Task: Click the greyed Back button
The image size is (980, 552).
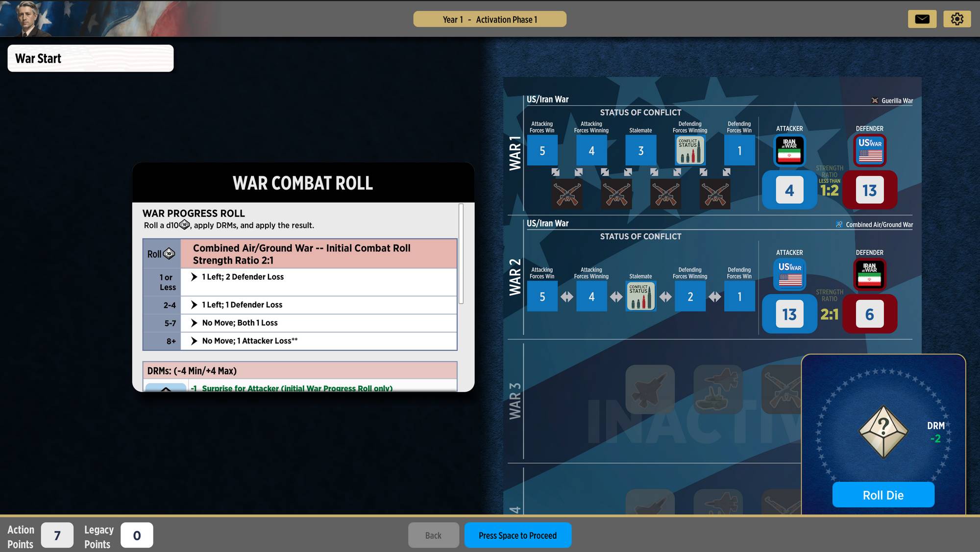Action: point(433,535)
